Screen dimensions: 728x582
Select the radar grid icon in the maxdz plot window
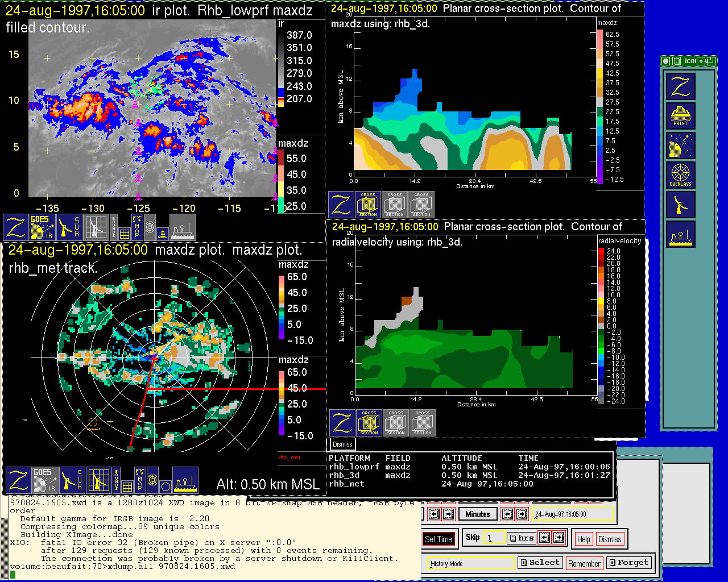point(98,480)
